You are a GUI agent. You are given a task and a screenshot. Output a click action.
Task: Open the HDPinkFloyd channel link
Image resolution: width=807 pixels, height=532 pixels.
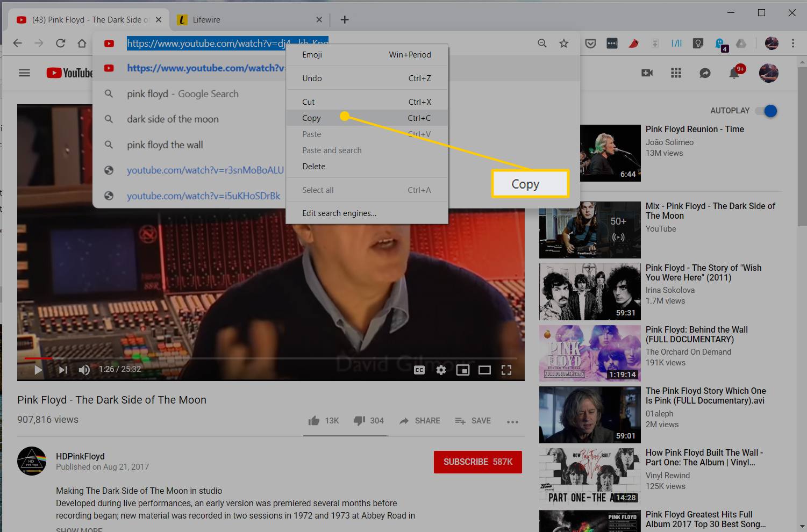(x=80, y=456)
